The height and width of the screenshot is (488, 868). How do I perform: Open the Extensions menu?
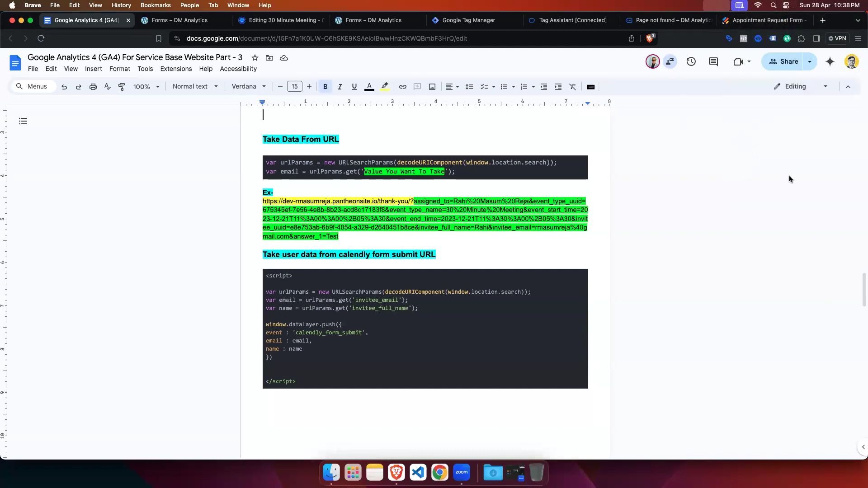(x=176, y=69)
